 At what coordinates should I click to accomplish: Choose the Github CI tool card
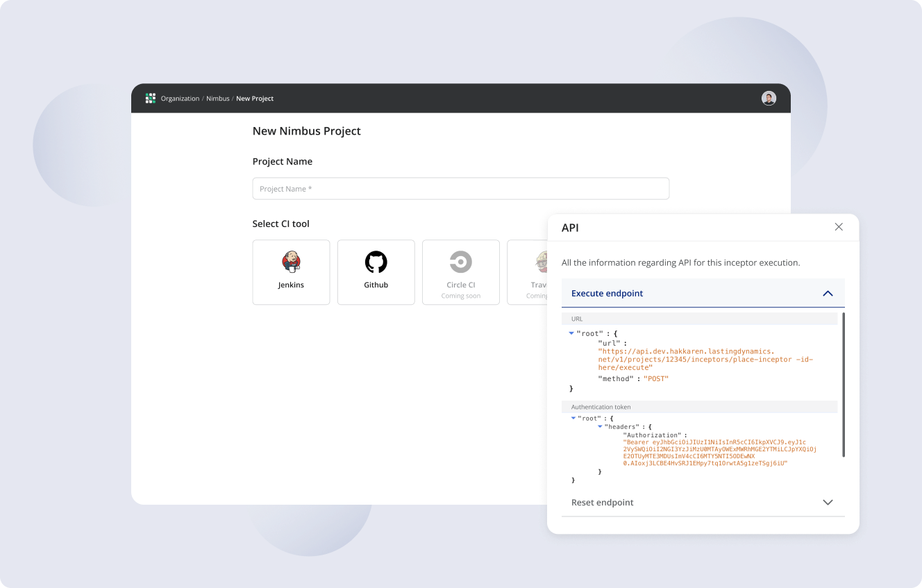tap(376, 272)
